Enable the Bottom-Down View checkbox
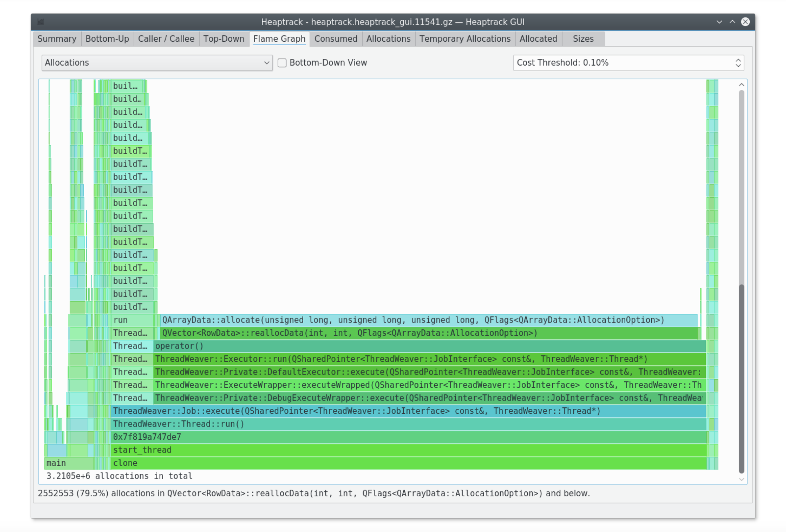 pyautogui.click(x=282, y=63)
